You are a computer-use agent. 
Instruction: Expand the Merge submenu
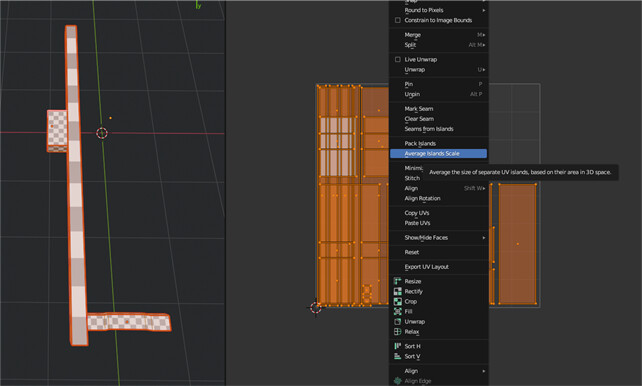coord(439,35)
